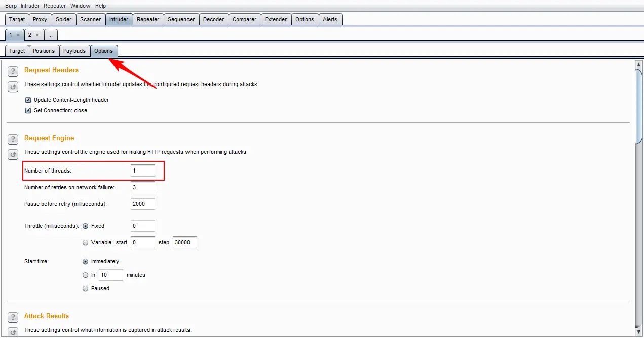Select Paused start time option

85,288
